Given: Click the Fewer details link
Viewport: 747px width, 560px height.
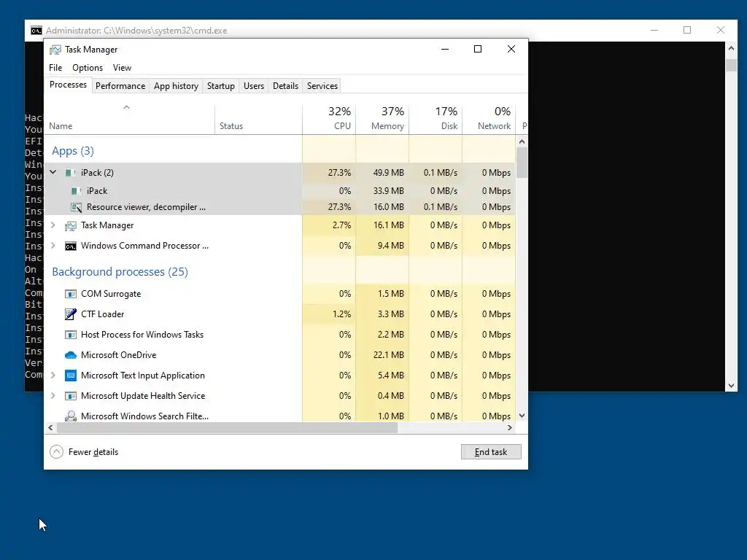Looking at the screenshot, I should (93, 452).
